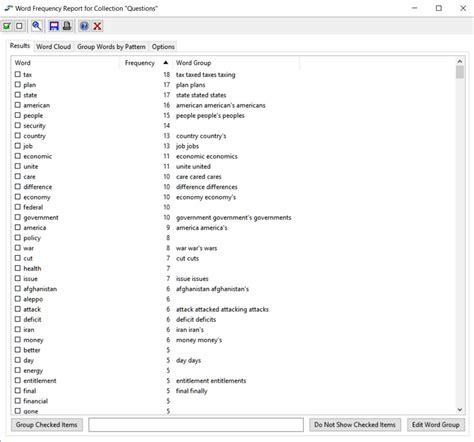
Task: Close report with the red X toolbar icon
Action: [x=97, y=26]
